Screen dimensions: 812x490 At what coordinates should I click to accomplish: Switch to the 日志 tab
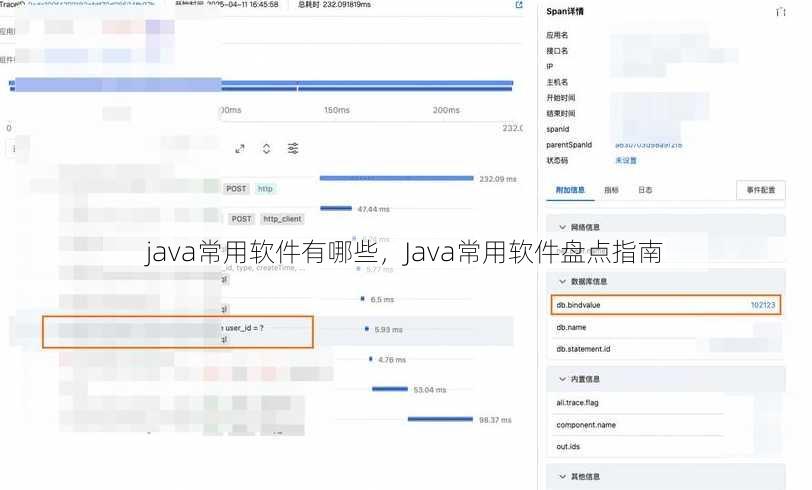pos(645,190)
